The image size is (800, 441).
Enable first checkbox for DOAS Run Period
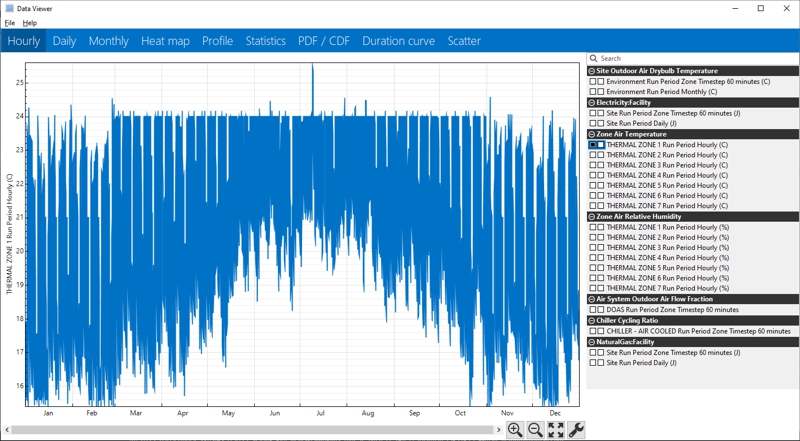(x=593, y=310)
